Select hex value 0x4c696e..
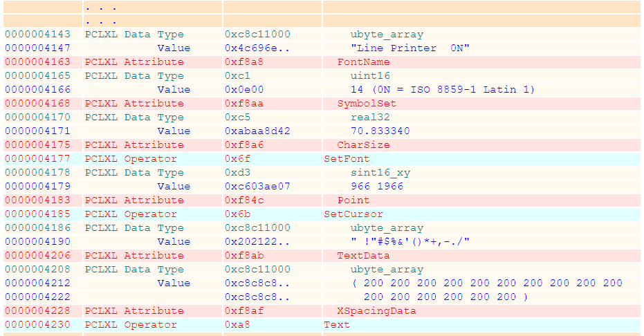The height and width of the screenshot is (336, 644). coord(257,48)
